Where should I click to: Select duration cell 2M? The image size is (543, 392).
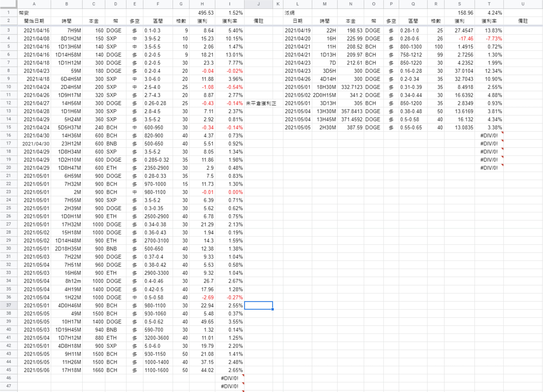(67, 192)
